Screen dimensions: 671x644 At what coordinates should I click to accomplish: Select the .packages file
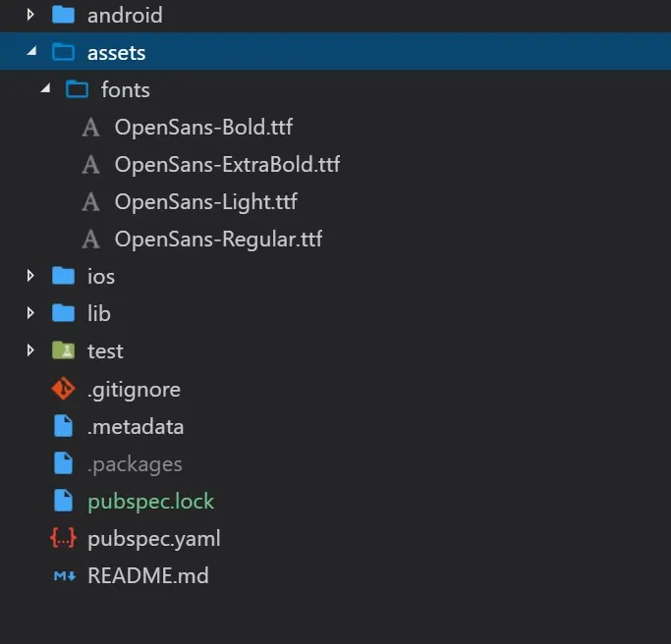click(x=135, y=464)
